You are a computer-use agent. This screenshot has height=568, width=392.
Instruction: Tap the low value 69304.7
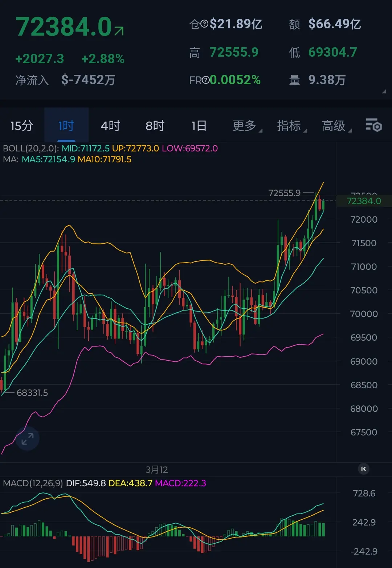pos(333,52)
